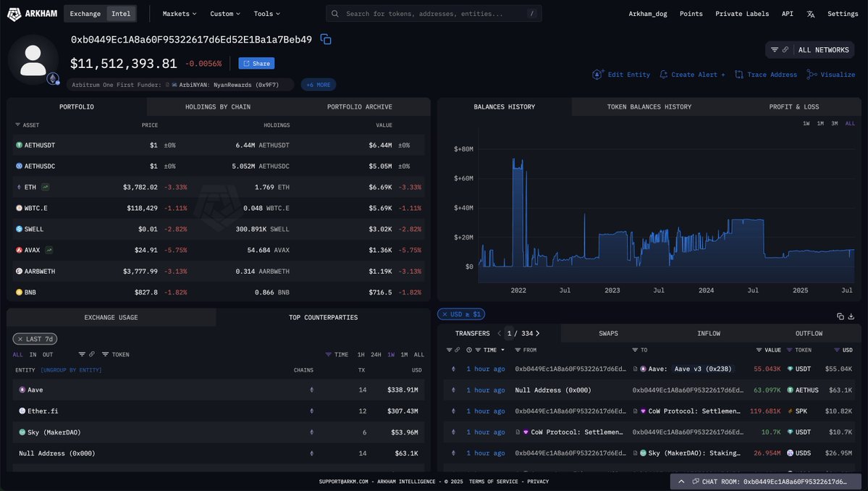
Task: Open the PROFIT & LOSS tab
Action: pos(794,107)
